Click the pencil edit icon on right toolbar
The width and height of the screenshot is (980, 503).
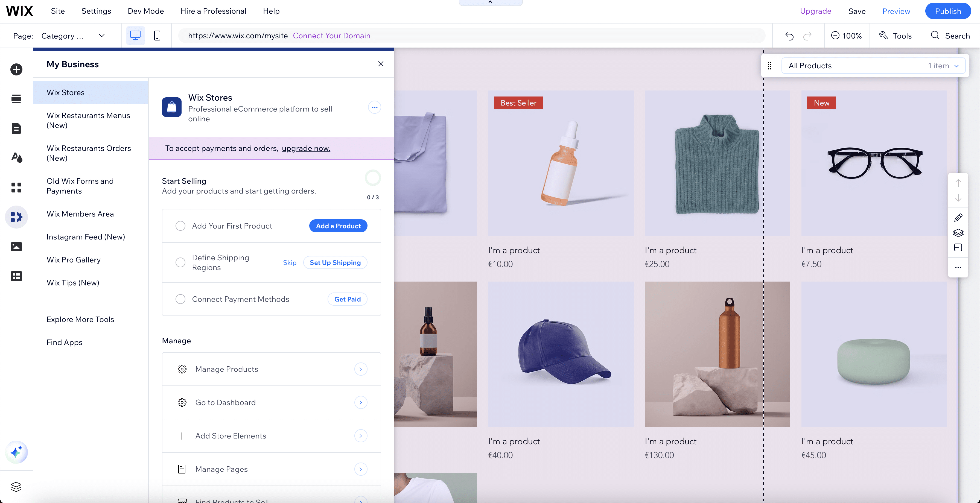click(958, 218)
